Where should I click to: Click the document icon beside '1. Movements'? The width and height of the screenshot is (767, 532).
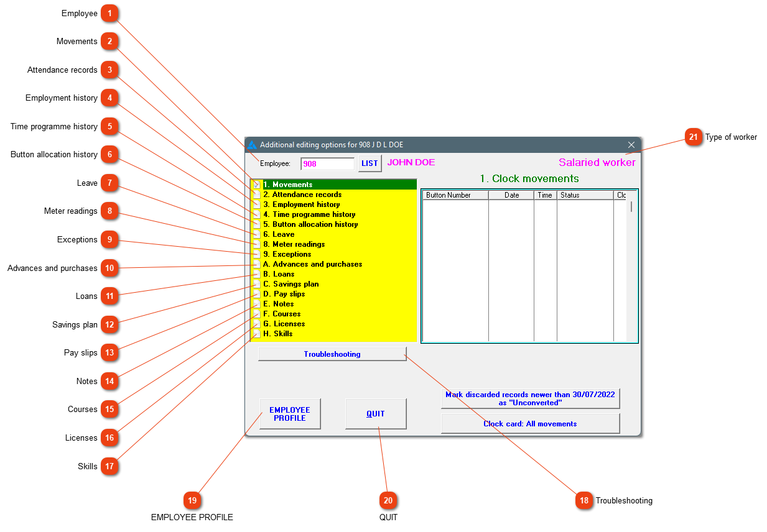256,185
